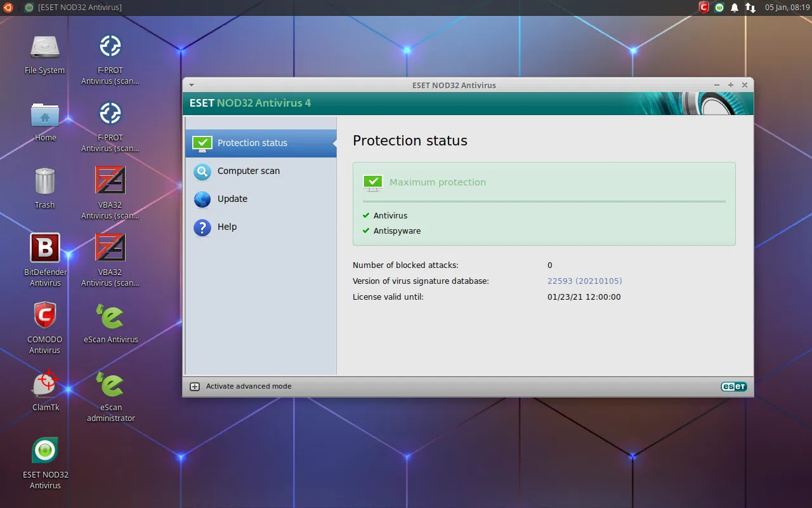Screen dimensions: 812x508
Task: Minimize the ESET NOD32 Antivirus window
Action: [717, 85]
